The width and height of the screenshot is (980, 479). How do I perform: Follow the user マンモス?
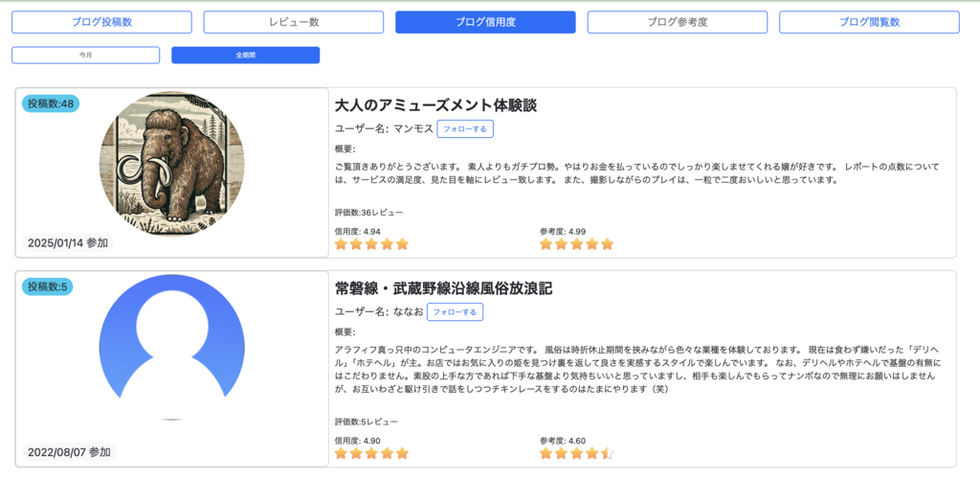coord(465,128)
